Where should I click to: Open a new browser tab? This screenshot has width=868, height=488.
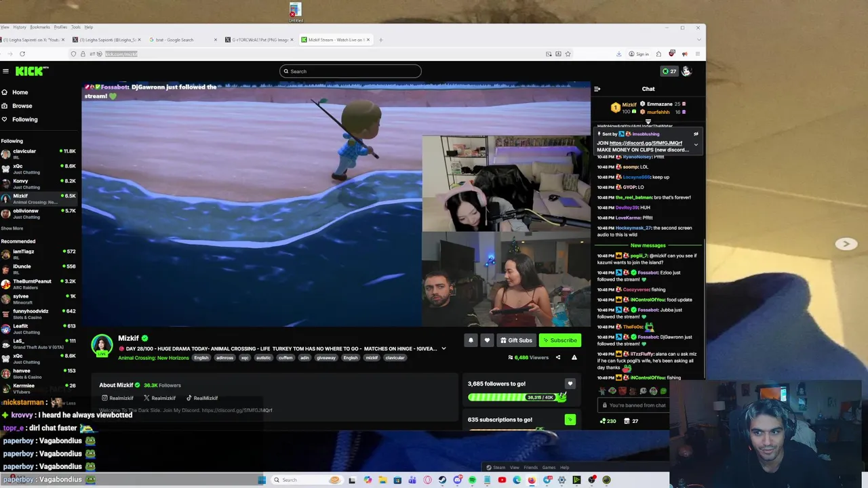point(380,39)
